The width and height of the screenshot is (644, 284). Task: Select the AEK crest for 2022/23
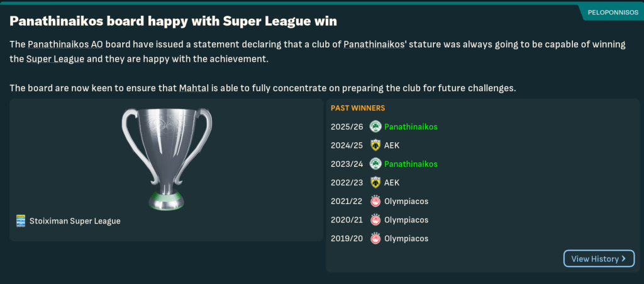click(375, 183)
